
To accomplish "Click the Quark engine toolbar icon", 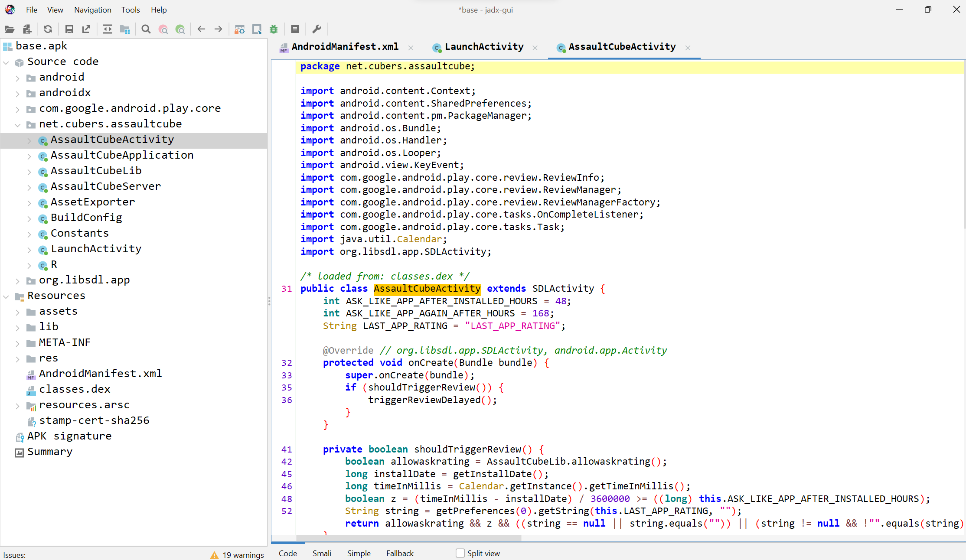I will click(257, 29).
